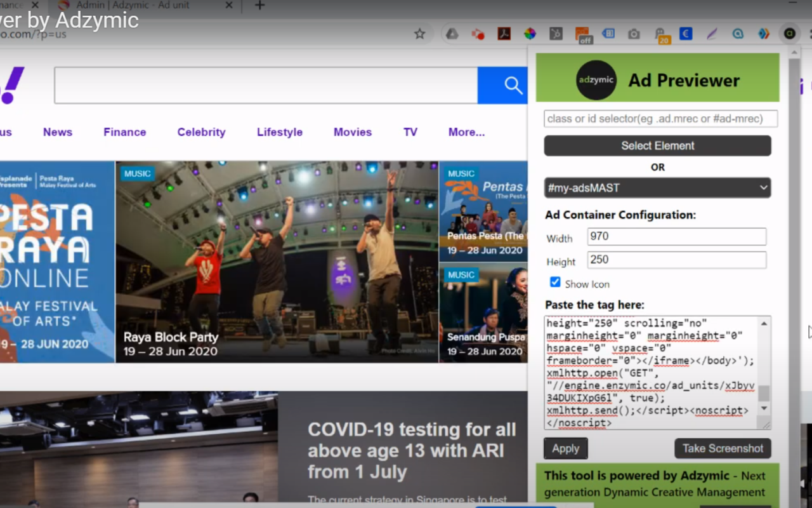812x508 pixels.
Task: Open the Pesta Raya Online banner
Action: (57, 262)
